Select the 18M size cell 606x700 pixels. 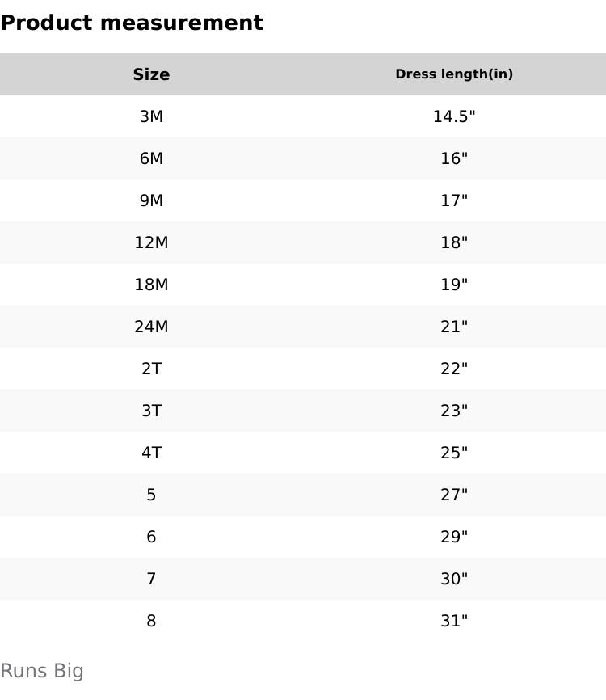(151, 285)
